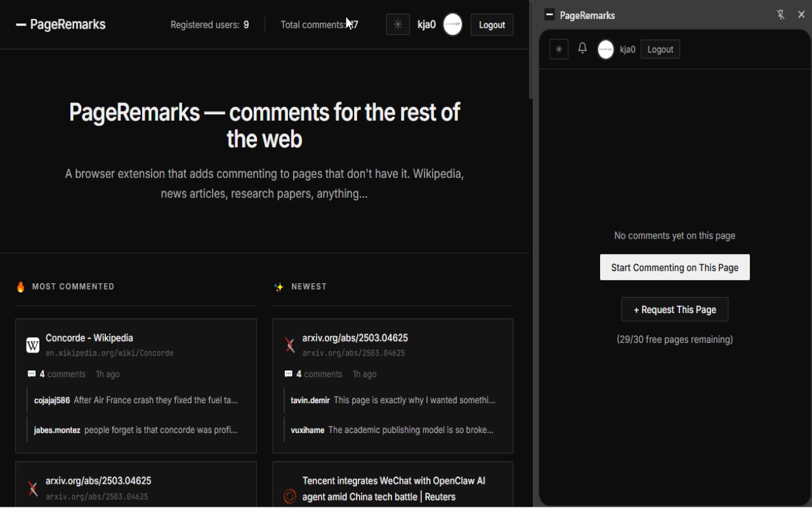Click the sparkle icon beside Newest
The image size is (812, 508).
278,287
